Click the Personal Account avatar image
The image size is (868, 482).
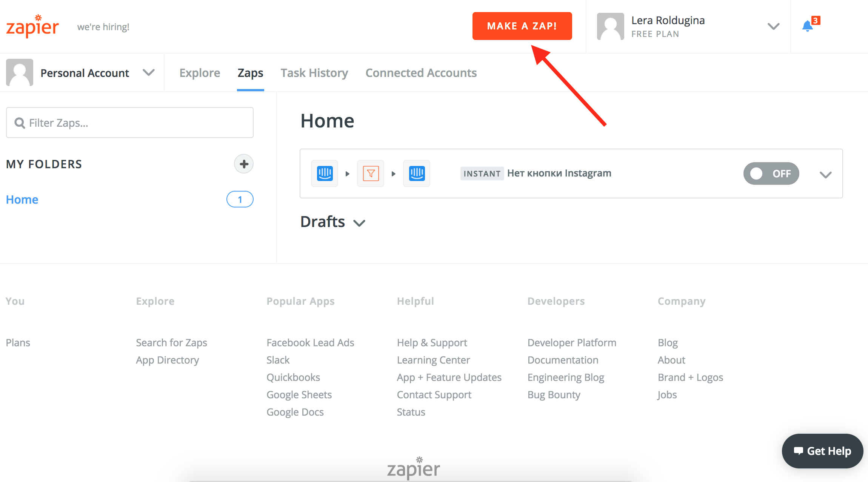click(x=20, y=72)
